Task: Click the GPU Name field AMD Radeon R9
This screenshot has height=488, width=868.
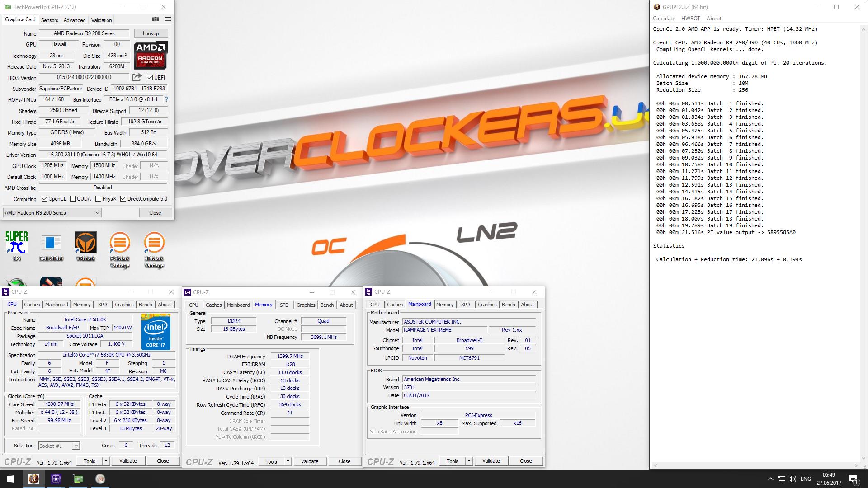Action: (x=84, y=33)
